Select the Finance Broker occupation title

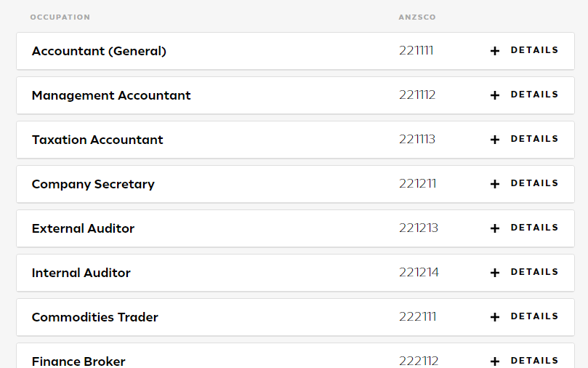tap(78, 361)
